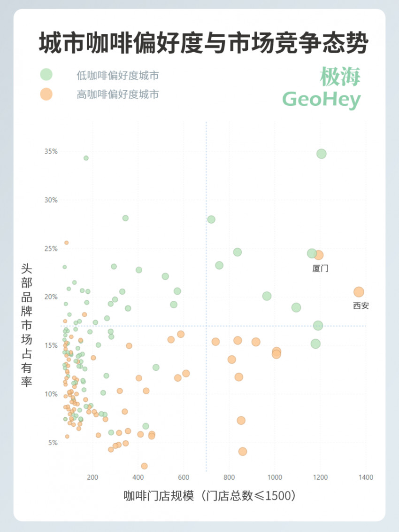The image size is (399, 532).
Task: Click the 1400 x-axis tick label
Action: pyautogui.click(x=366, y=477)
